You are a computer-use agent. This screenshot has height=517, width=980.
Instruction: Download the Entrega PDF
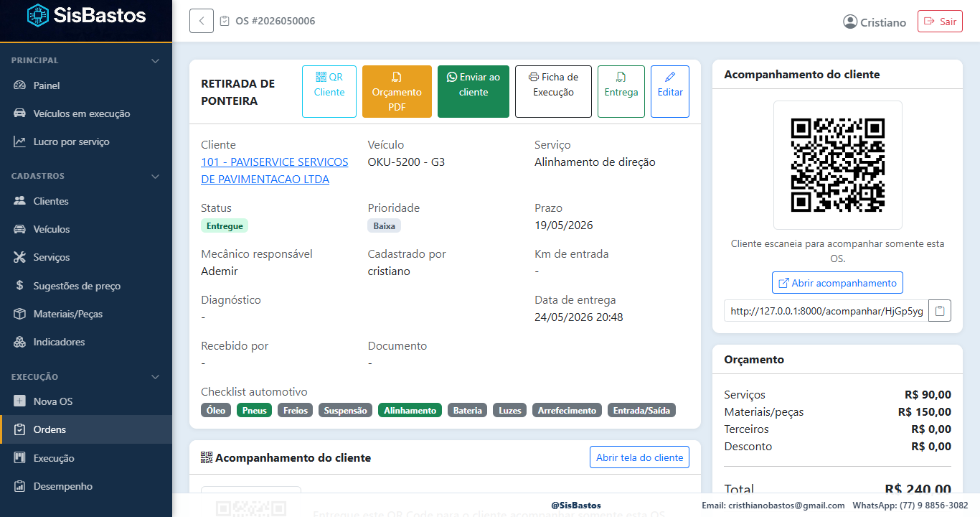click(621, 92)
